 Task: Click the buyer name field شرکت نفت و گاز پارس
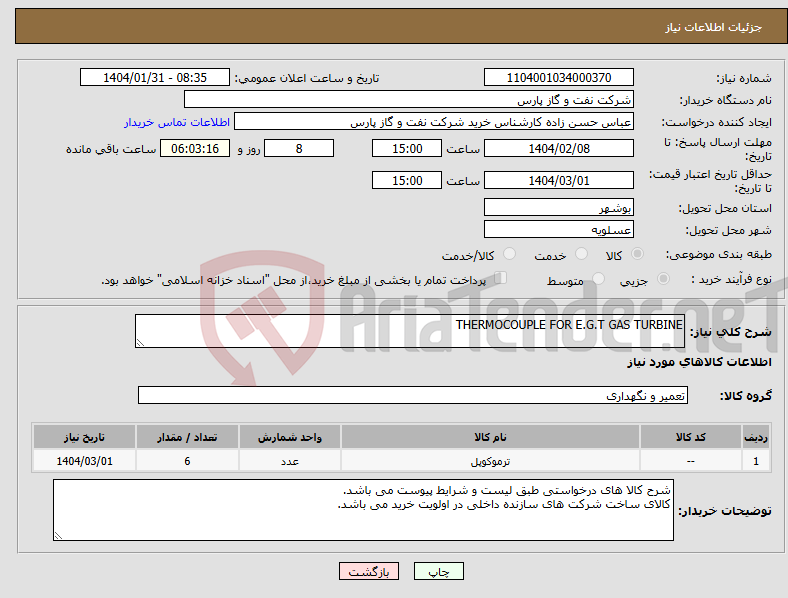click(x=409, y=99)
